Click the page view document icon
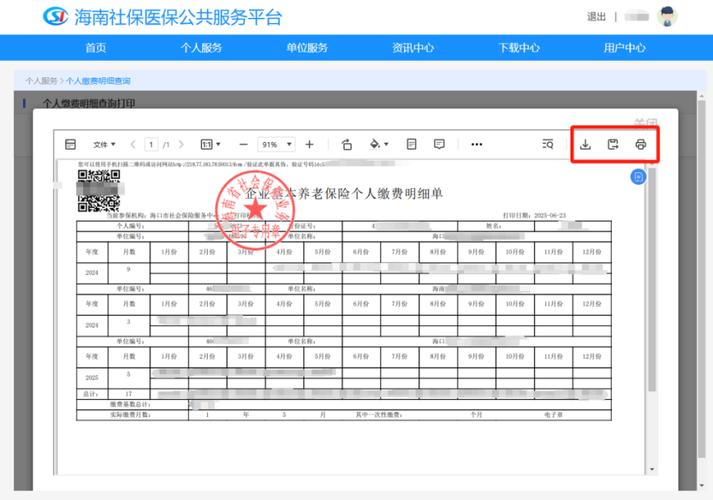Image resolution: width=713 pixels, height=500 pixels. point(412,145)
